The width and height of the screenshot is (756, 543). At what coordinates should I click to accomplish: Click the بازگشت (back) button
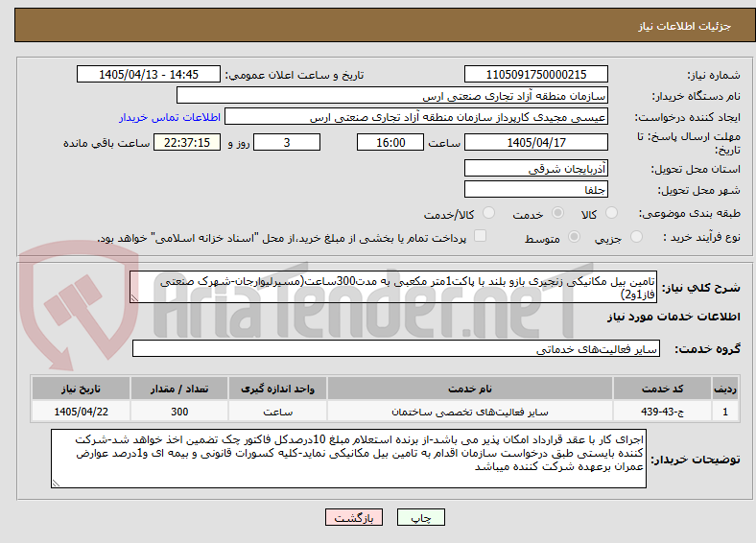(x=354, y=517)
